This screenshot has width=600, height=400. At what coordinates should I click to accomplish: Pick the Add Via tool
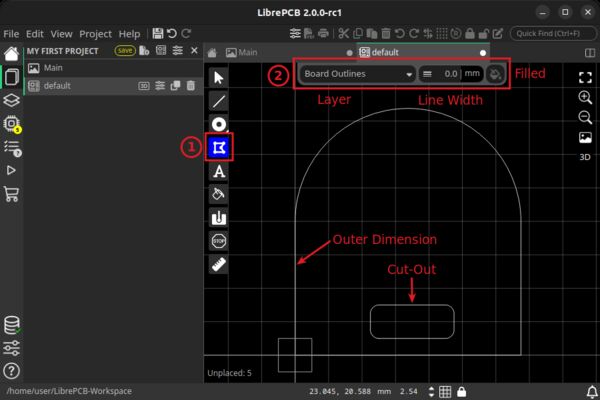click(218, 124)
